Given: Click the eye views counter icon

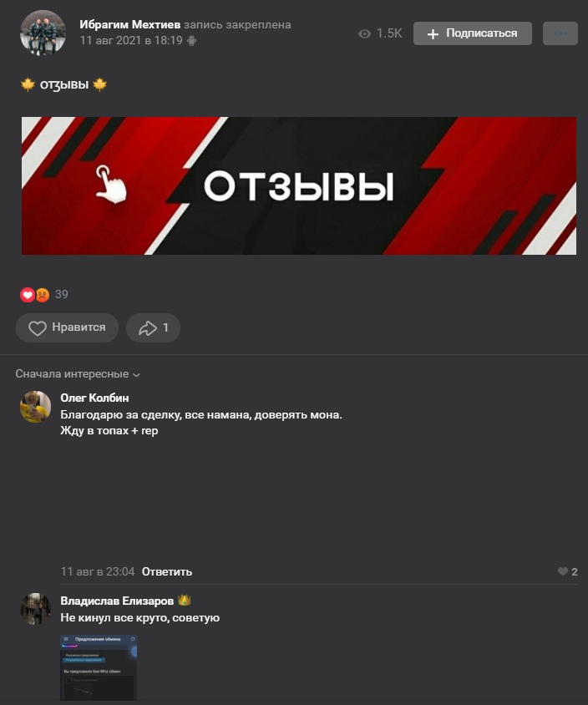Looking at the screenshot, I should pyautogui.click(x=365, y=33).
